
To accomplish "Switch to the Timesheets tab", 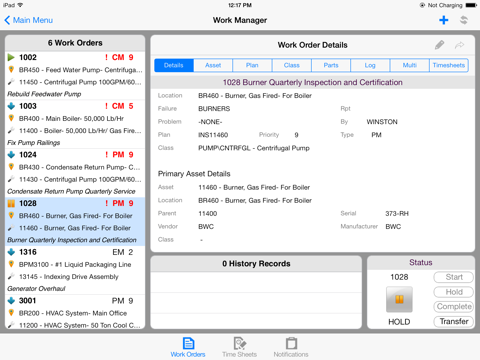I will pyautogui.click(x=449, y=65).
